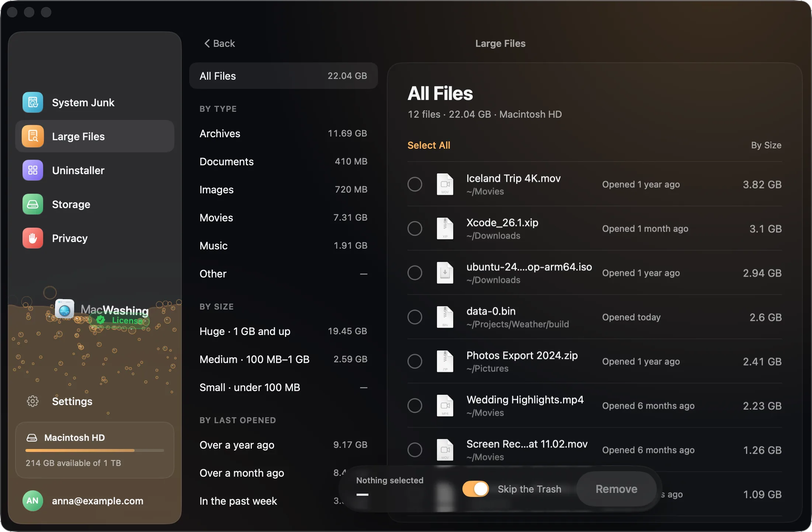
Task: Click the Back chevron arrow
Action: coord(207,44)
